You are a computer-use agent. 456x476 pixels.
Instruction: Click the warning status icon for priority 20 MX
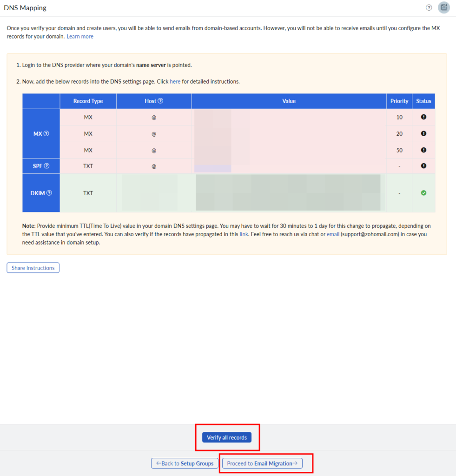[x=423, y=133]
